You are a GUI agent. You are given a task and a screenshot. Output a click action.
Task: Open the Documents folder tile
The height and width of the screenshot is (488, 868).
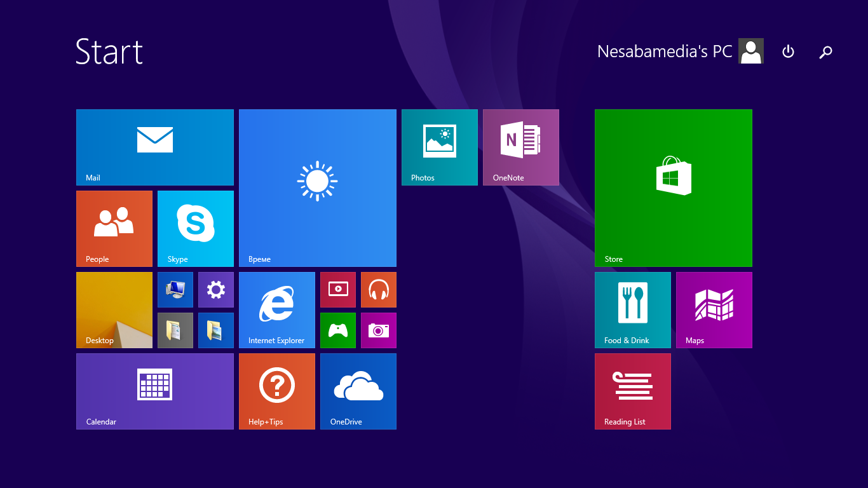175,330
